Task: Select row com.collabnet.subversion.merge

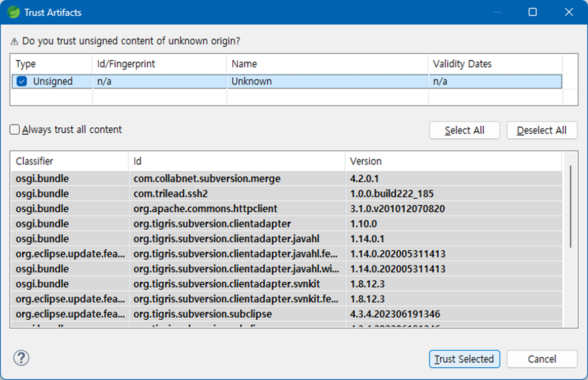Action: [286, 178]
